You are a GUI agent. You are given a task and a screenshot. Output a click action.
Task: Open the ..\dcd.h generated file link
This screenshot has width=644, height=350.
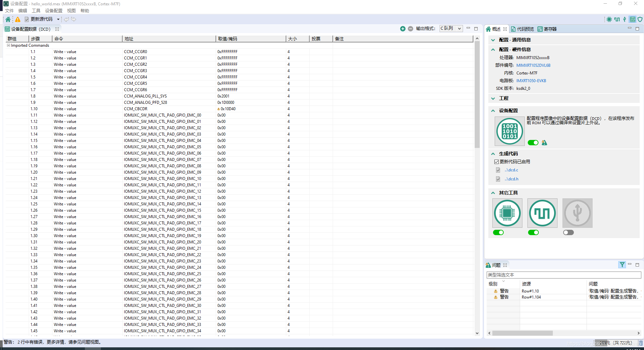511,179
